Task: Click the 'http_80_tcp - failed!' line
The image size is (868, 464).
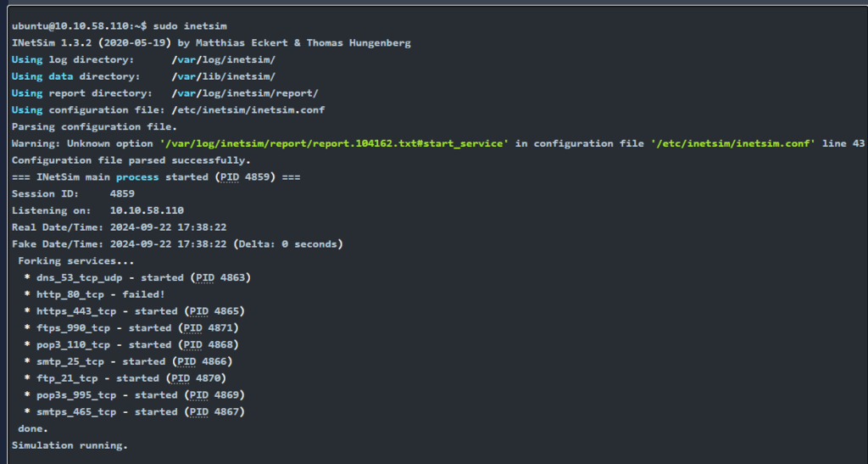Action: 94,294
